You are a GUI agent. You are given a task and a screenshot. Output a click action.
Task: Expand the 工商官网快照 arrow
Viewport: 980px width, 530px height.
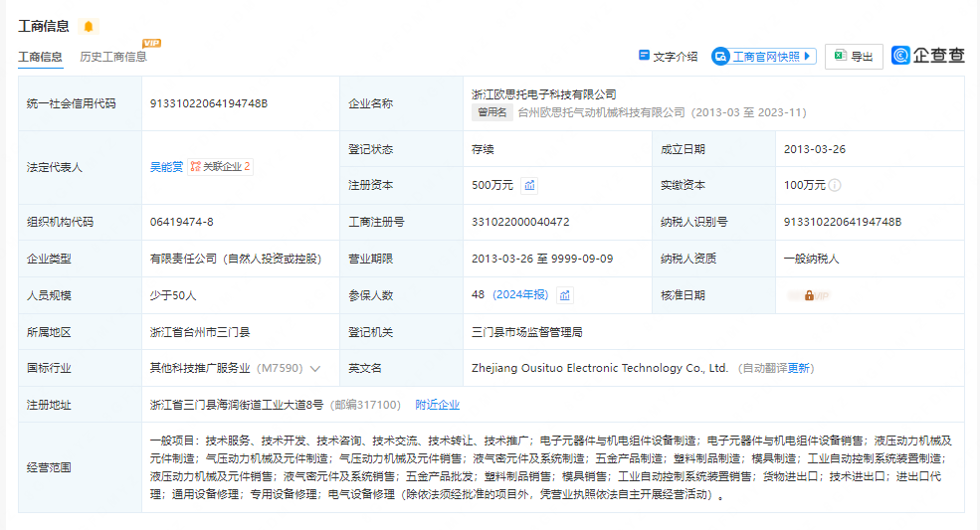807,56
